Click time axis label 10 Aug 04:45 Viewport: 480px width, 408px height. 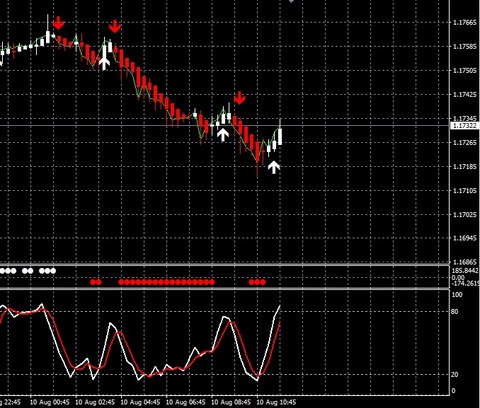click(x=140, y=402)
